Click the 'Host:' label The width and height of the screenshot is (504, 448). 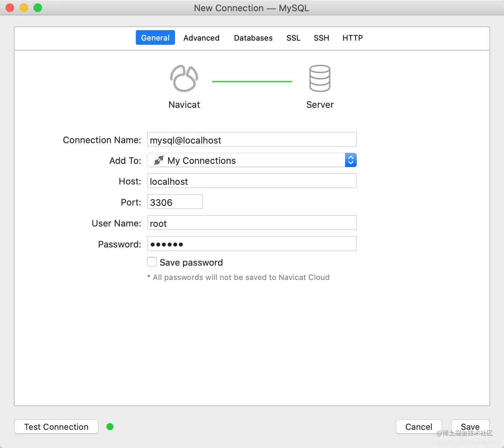pyautogui.click(x=130, y=181)
